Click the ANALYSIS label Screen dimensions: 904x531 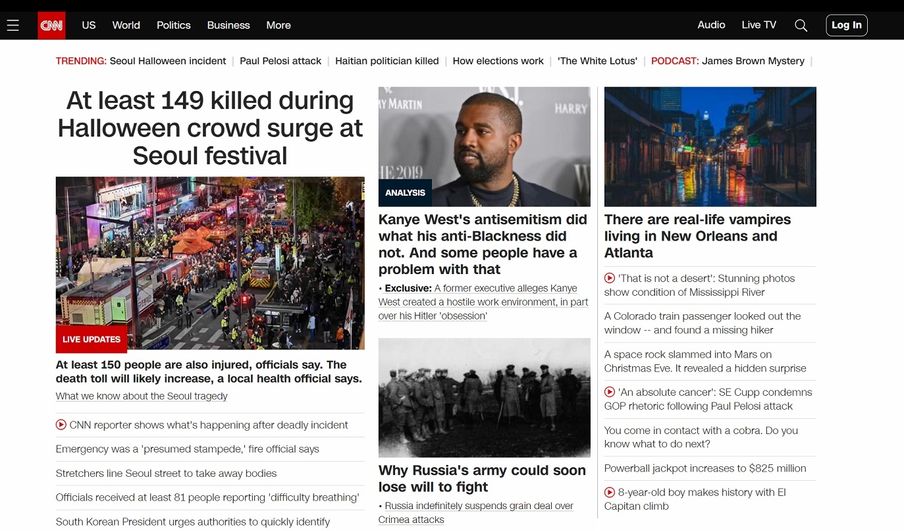tap(405, 193)
